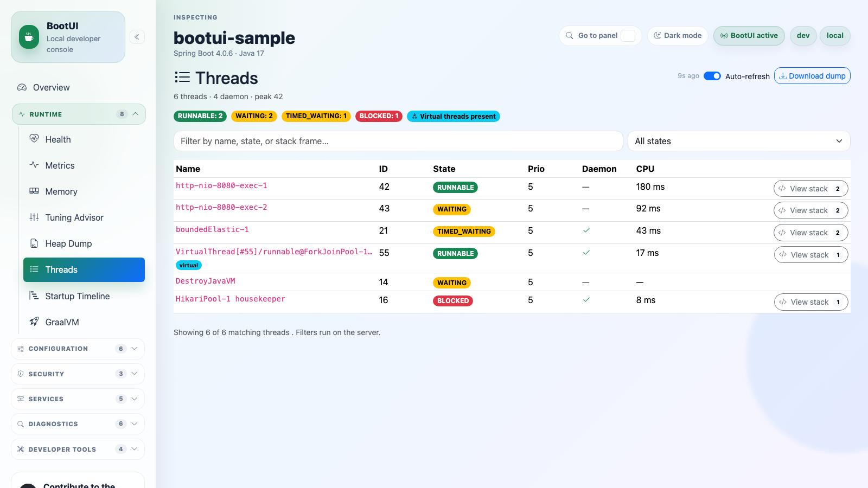Click the DestroyJavaVM thread name
The image size is (868, 488).
tap(206, 281)
